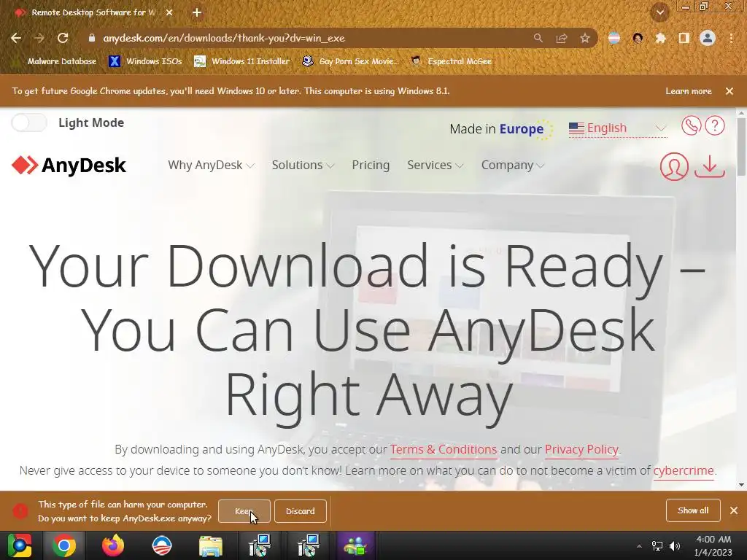This screenshot has height=560, width=747.
Task: Click the taskbar clock 4:00 AM
Action: click(x=713, y=545)
